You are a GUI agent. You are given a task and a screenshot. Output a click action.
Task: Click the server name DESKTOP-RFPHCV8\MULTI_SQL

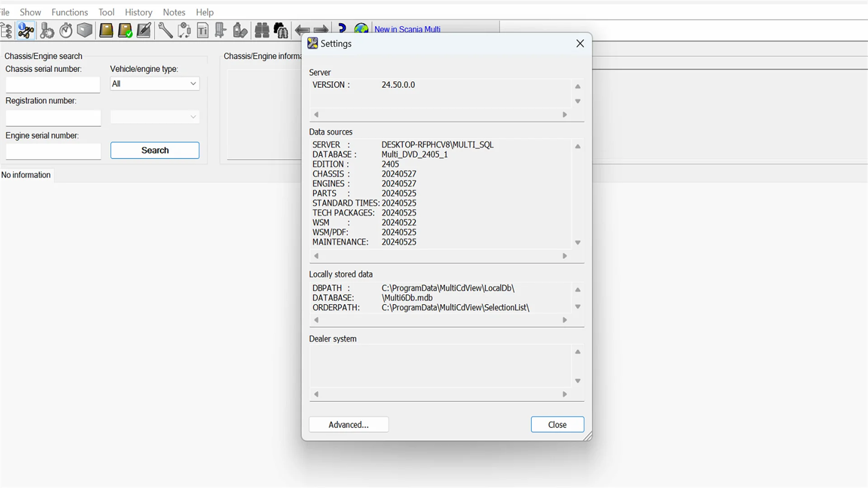[437, 145]
